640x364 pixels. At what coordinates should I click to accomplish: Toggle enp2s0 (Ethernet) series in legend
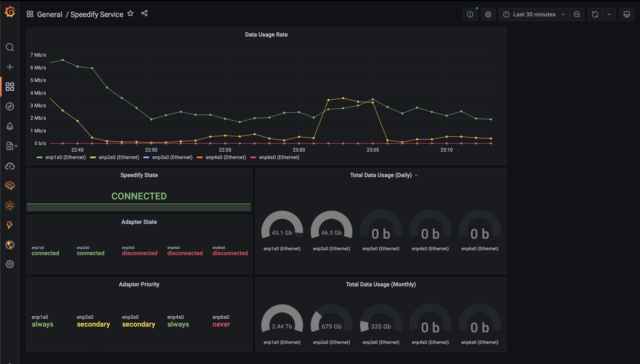119,158
